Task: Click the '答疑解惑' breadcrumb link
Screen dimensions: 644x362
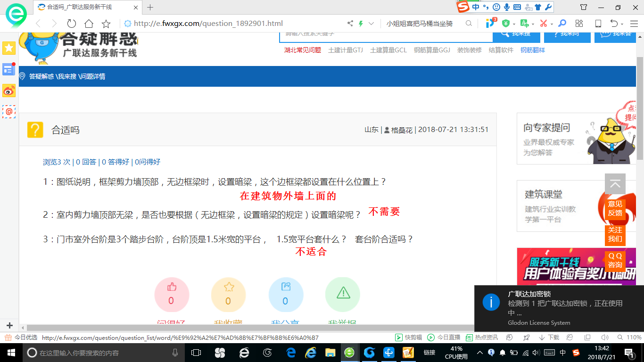Action: (41, 76)
